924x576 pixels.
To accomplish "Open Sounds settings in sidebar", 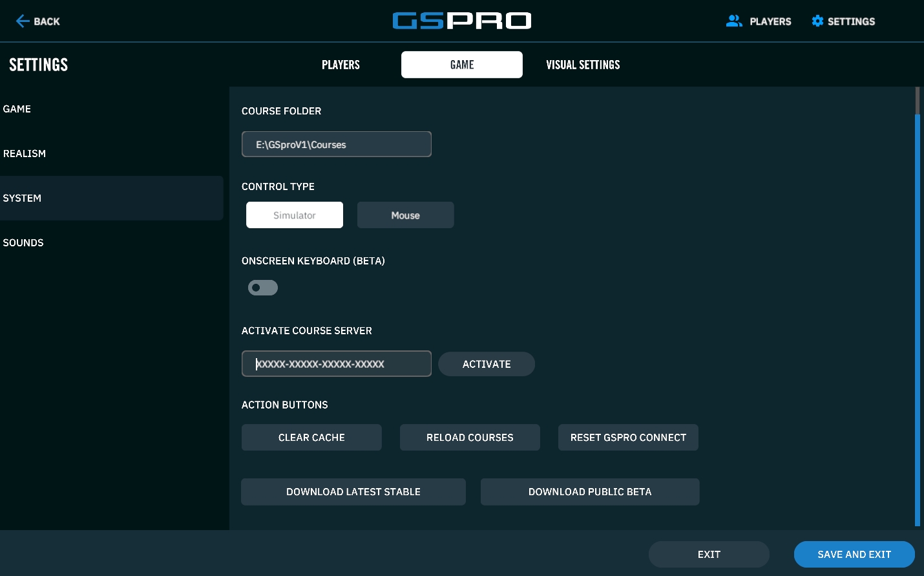I will 23,243.
